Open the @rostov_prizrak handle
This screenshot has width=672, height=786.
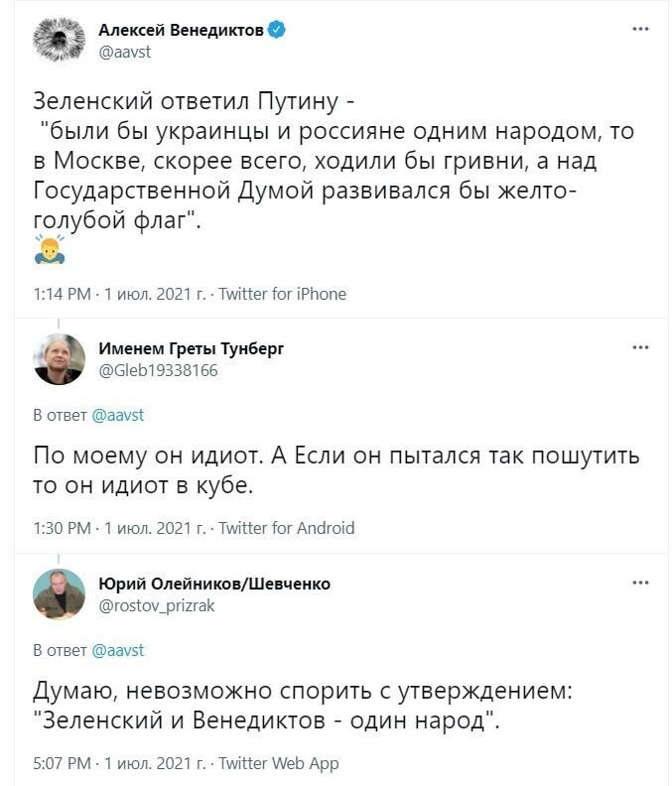(x=157, y=606)
